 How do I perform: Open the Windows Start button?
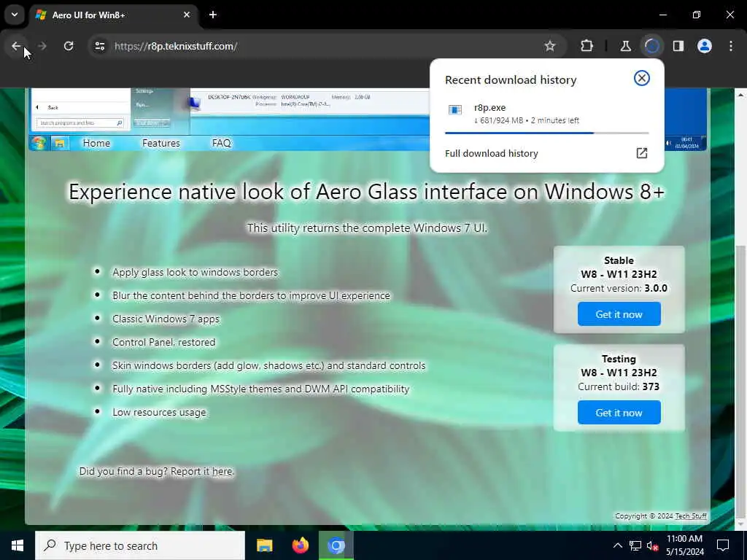18,545
